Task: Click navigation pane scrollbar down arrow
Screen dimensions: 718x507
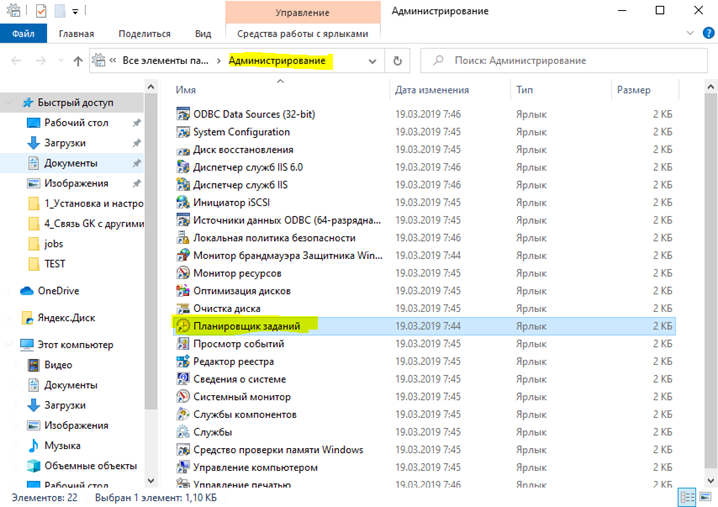Action: [151, 480]
